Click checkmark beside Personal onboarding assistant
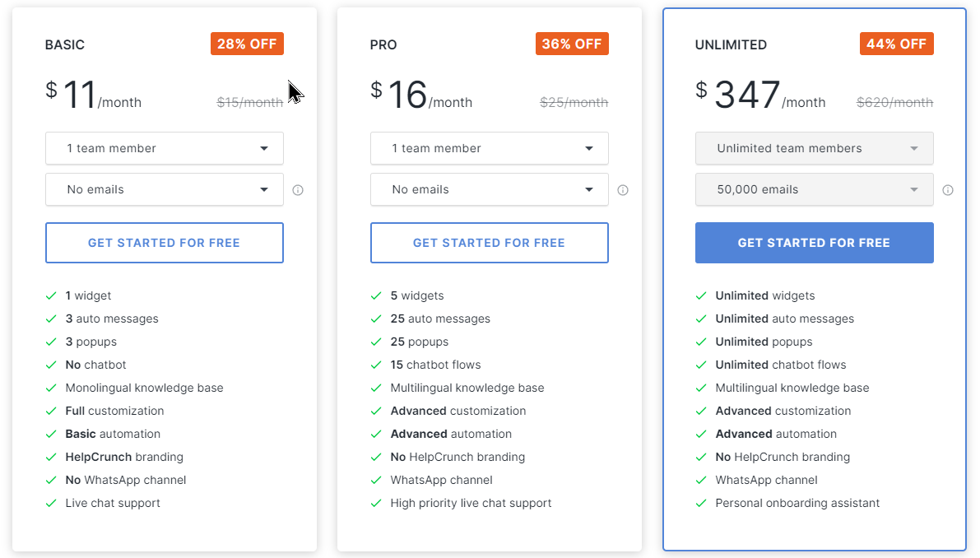The height and width of the screenshot is (558, 980). click(x=701, y=503)
